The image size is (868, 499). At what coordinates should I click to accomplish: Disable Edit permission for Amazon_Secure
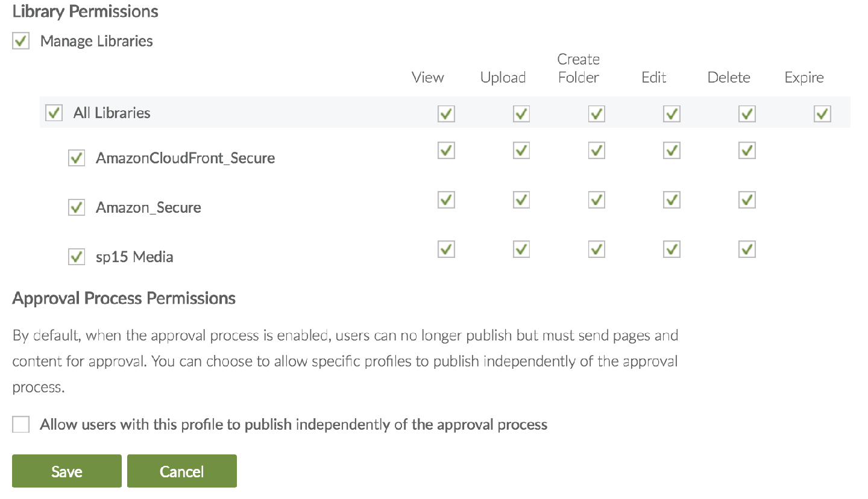(671, 199)
